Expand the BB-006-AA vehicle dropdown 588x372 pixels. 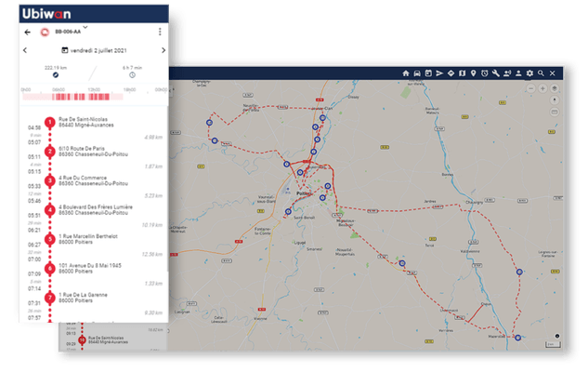[85, 27]
